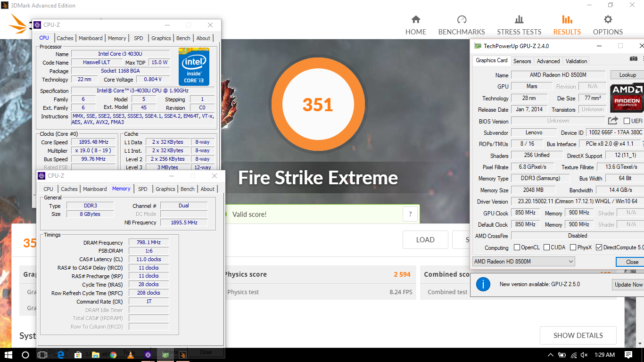Viewport: 644px width, 362px height.
Task: Launch Google Chrome from taskbar
Action: tap(113, 354)
